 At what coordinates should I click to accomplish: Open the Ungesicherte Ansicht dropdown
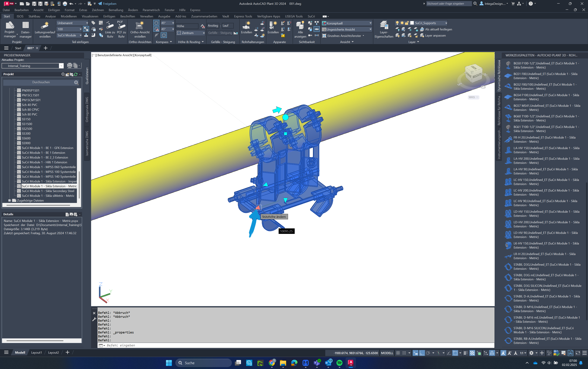[x=347, y=30]
